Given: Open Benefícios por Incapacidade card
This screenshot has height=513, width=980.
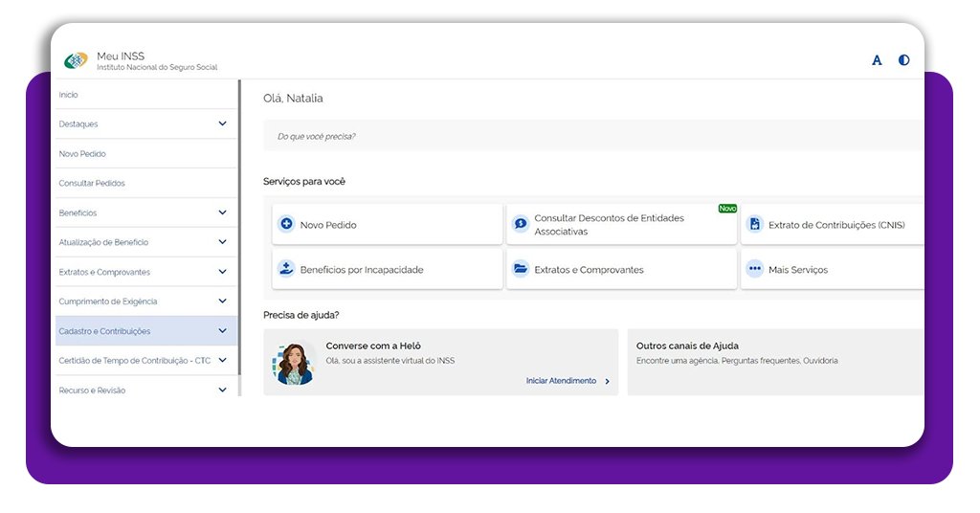Looking at the screenshot, I should click(x=387, y=269).
